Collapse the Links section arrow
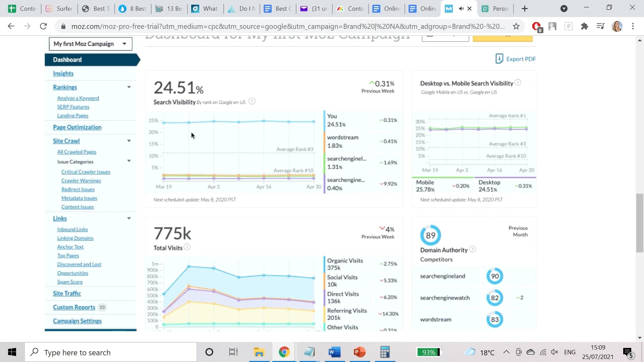 coord(129,218)
